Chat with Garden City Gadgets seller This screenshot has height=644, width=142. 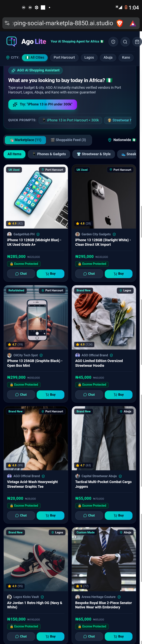pyautogui.click(x=89, y=274)
